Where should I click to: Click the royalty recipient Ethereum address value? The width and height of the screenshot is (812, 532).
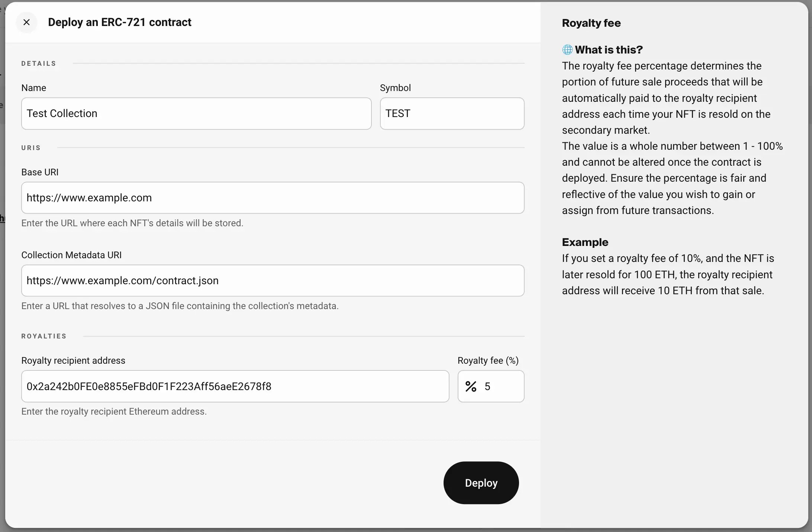click(148, 386)
